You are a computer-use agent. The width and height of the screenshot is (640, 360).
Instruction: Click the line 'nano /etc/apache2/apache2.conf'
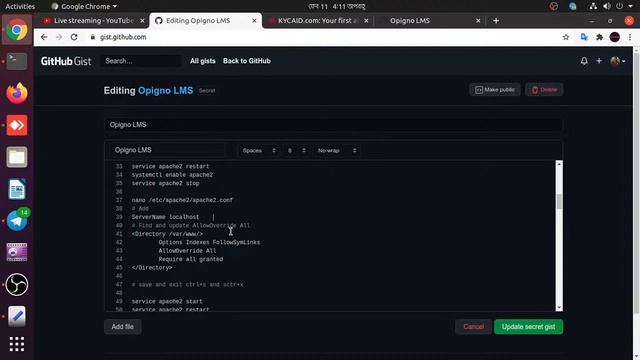click(x=182, y=200)
